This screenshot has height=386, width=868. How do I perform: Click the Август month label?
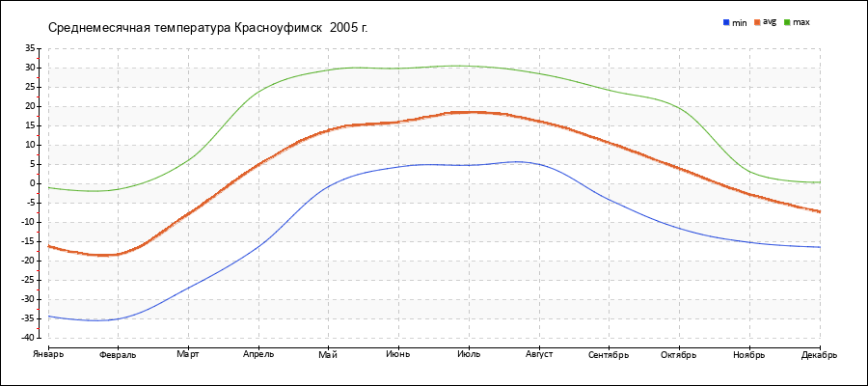pyautogui.click(x=539, y=354)
